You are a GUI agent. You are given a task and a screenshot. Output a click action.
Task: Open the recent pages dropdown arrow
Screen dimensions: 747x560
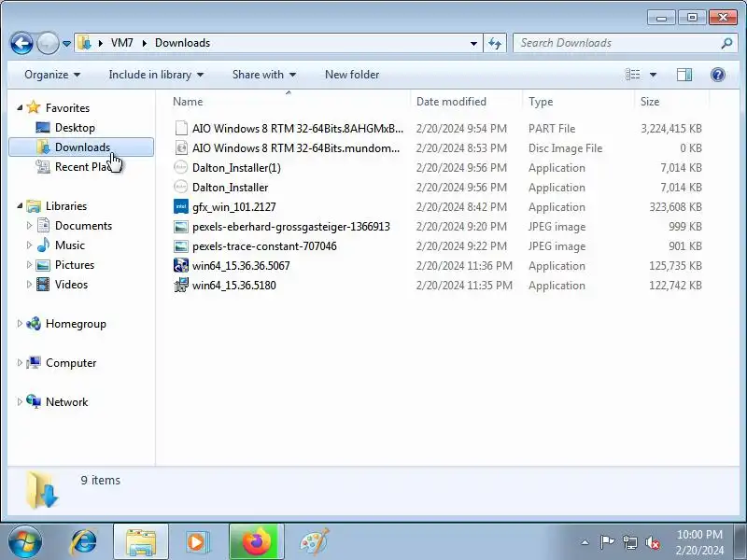pyautogui.click(x=66, y=44)
